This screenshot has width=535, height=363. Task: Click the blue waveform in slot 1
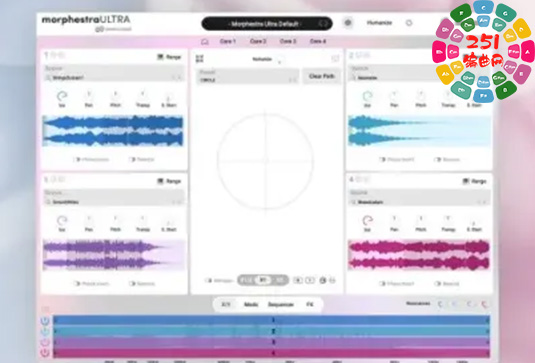113,131
